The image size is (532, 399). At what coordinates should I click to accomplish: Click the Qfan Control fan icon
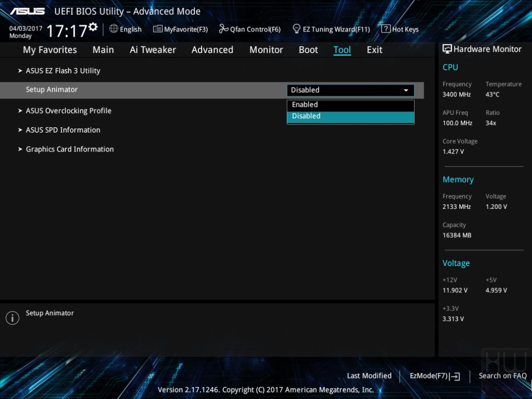(x=224, y=29)
